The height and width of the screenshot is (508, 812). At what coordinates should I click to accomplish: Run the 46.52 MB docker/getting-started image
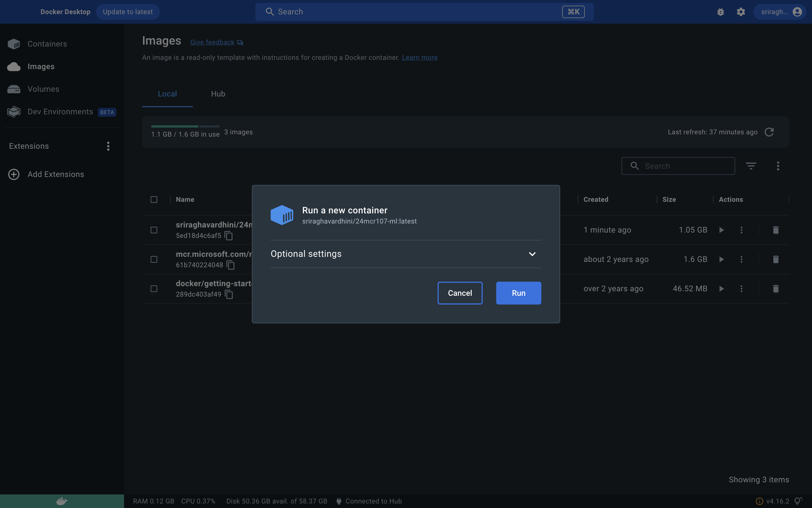(721, 289)
